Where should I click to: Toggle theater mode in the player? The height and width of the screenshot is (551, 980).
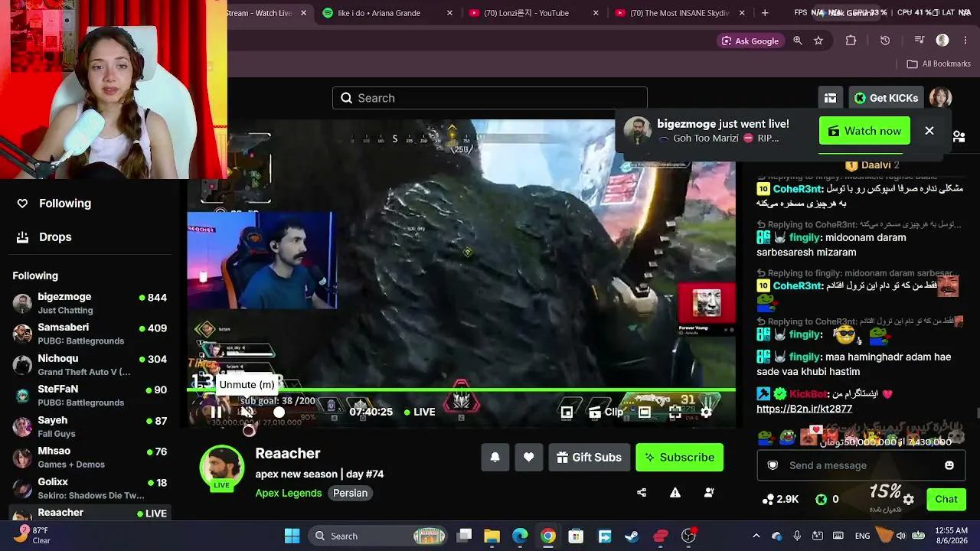point(645,412)
